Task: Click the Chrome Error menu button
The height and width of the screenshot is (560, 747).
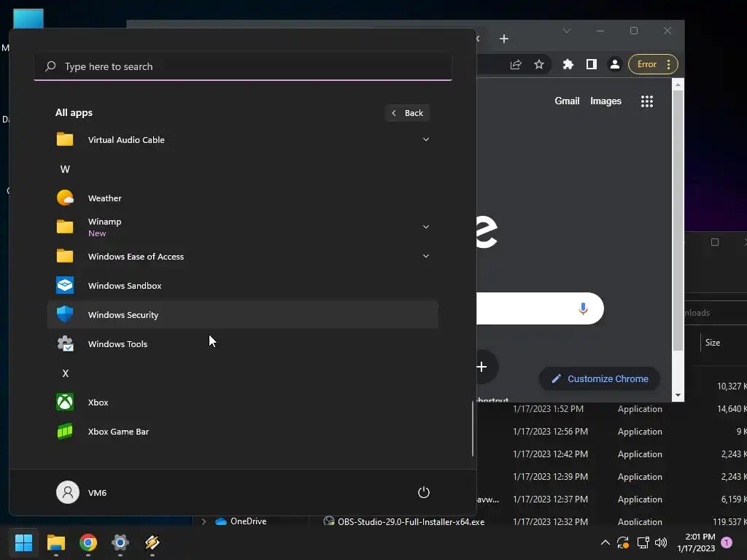Action: coord(653,64)
